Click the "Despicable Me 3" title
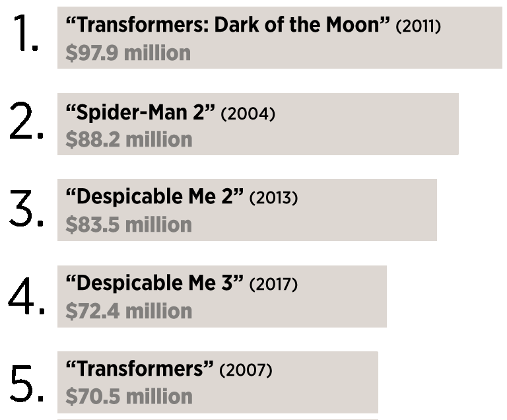 pyautogui.click(x=154, y=283)
